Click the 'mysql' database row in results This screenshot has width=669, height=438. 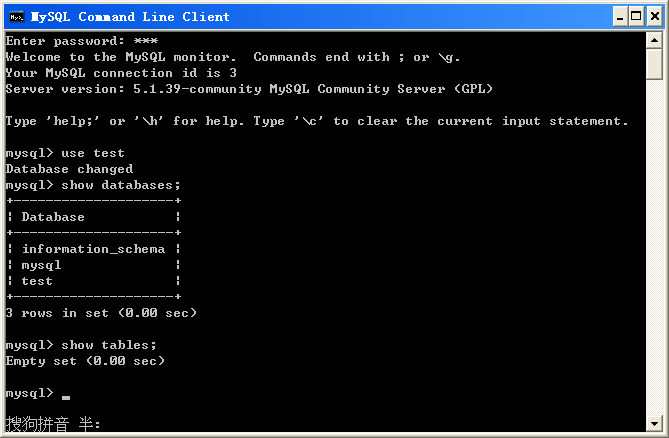pyautogui.click(x=41, y=265)
